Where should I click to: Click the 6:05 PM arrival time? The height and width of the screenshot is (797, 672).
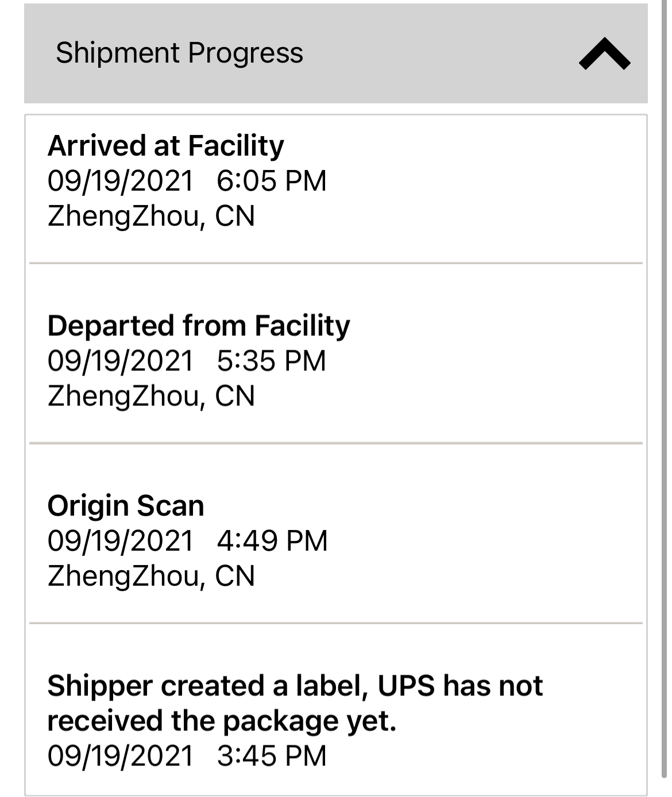click(272, 181)
